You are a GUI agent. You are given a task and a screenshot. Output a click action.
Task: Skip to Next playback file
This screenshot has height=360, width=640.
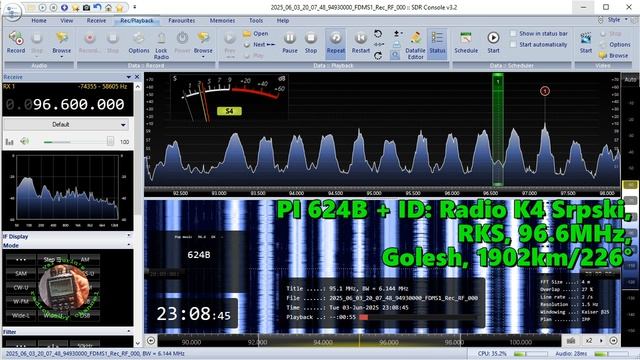[260, 44]
